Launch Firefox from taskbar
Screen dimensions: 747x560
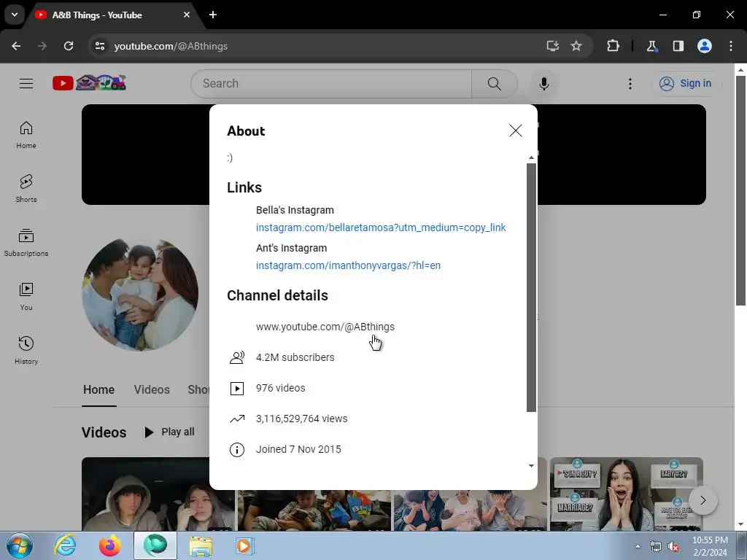(x=110, y=545)
